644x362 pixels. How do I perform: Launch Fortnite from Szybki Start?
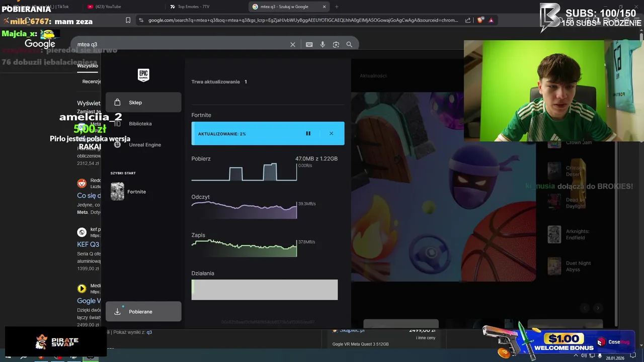click(129, 192)
